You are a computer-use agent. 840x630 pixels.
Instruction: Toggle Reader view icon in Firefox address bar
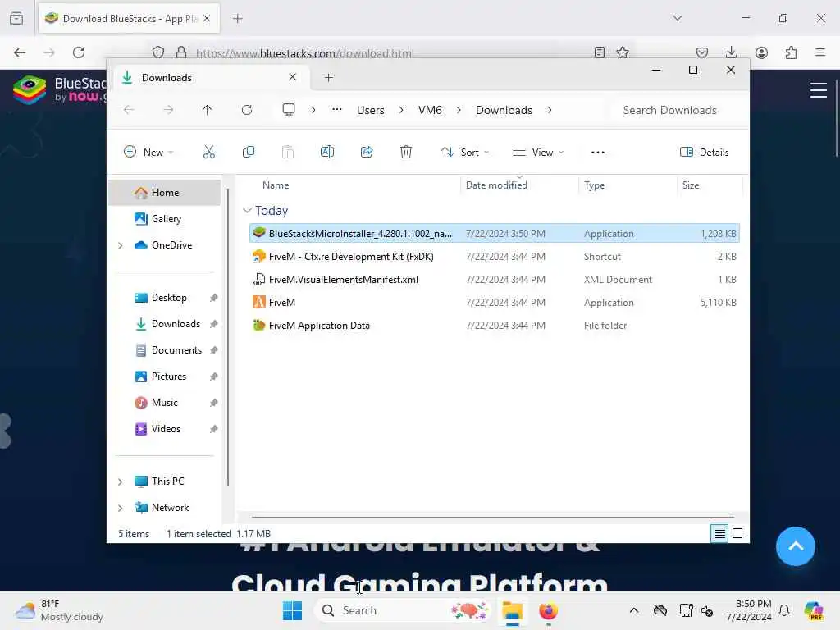(x=600, y=52)
